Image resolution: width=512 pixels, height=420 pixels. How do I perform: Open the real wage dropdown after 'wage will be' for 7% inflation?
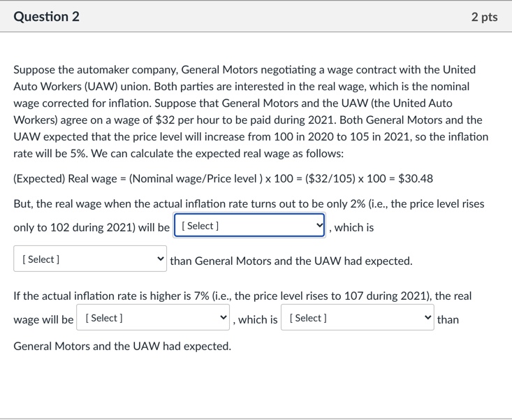pos(153,317)
